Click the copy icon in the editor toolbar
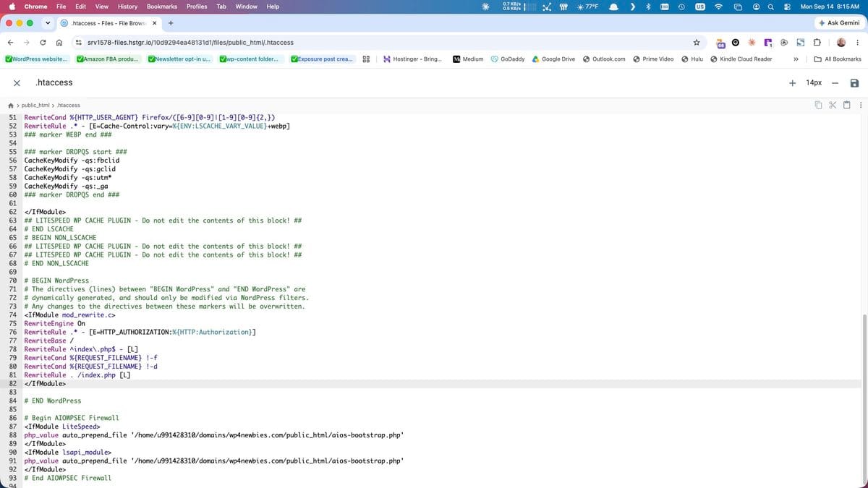Viewport: 868px width, 488px height. click(x=818, y=106)
